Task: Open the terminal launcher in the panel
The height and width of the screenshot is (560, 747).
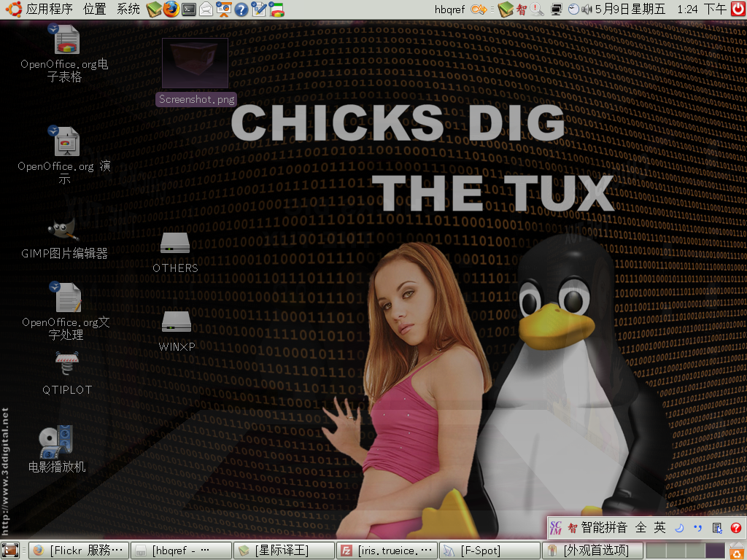Action: click(x=189, y=9)
